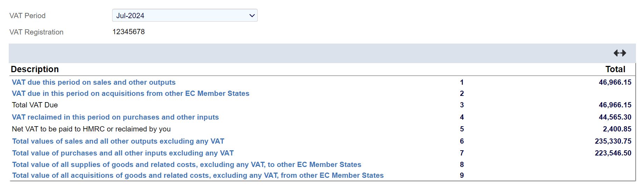Click the 235,330.75 sales total value
Viewport: 644px width, 190px height.
[x=613, y=141]
